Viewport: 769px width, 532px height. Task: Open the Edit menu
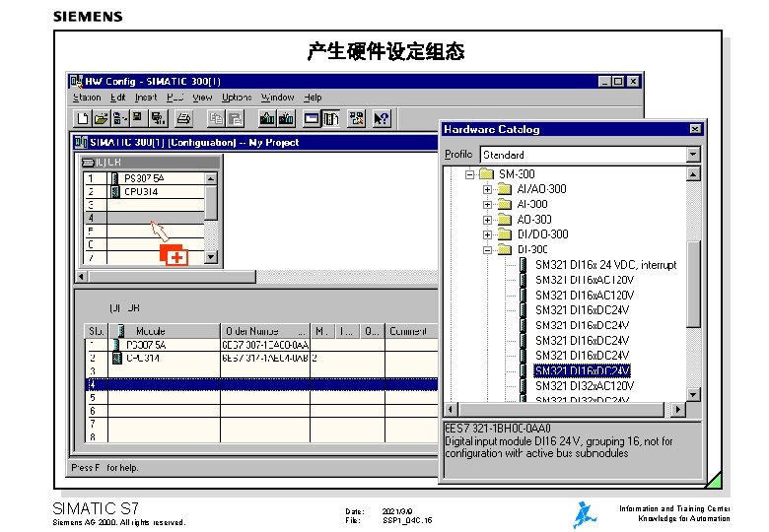coord(117,98)
